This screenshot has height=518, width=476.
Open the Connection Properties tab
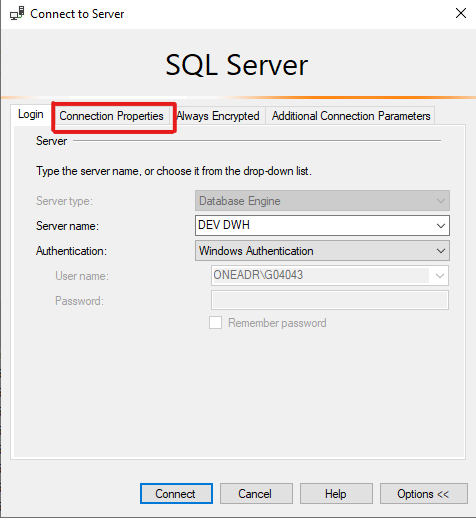[111, 116]
